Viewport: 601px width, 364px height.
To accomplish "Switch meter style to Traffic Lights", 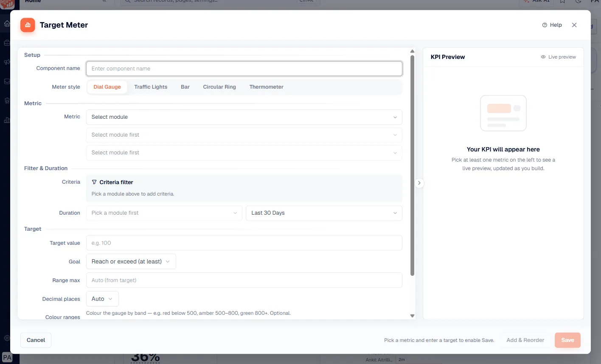I will 151,87.
